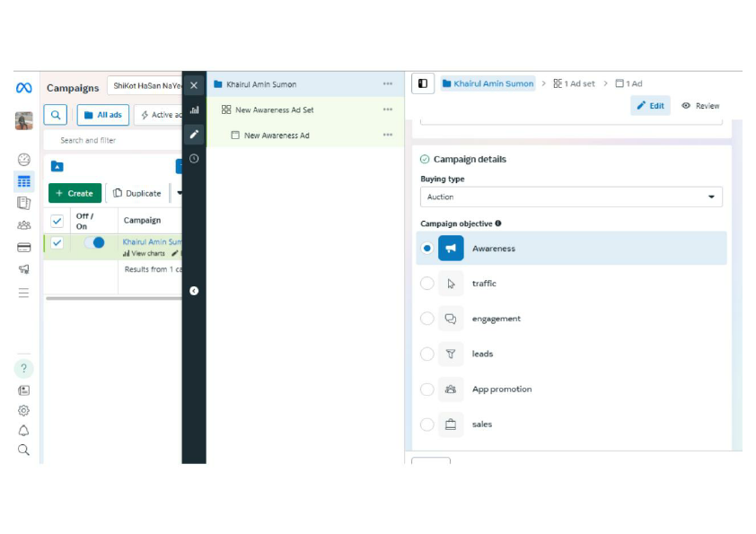Select New Awareness Ad tree item

pyautogui.click(x=305, y=135)
